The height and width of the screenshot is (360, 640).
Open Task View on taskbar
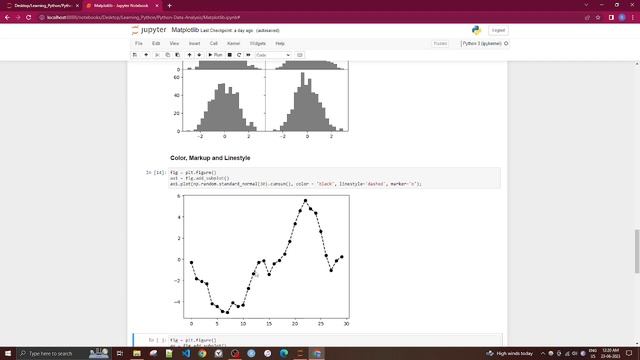120,353
